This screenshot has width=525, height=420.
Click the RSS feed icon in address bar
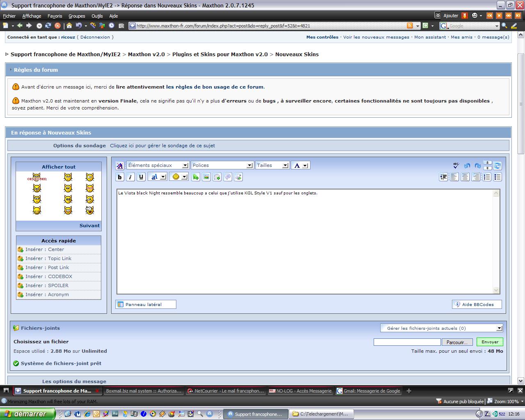point(410,25)
